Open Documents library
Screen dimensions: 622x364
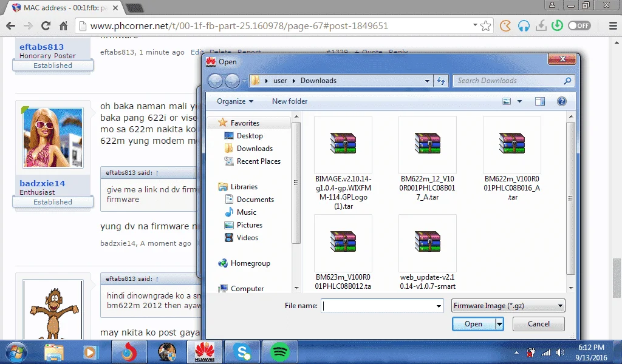coord(255,200)
